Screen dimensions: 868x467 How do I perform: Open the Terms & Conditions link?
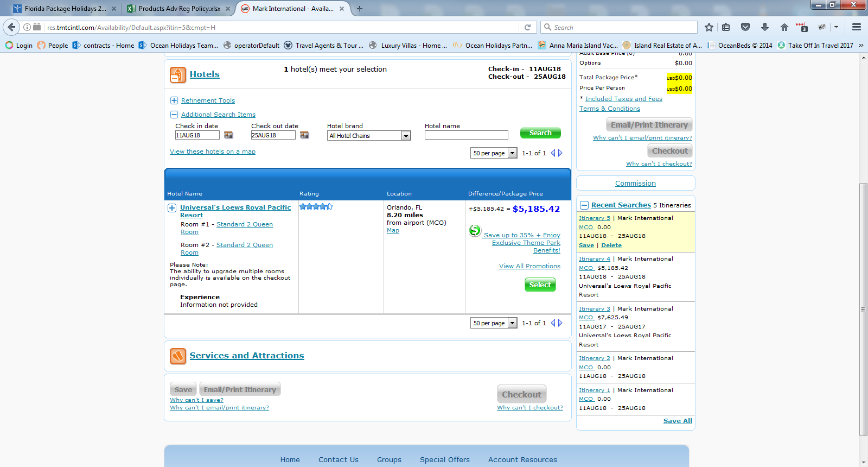610,109
